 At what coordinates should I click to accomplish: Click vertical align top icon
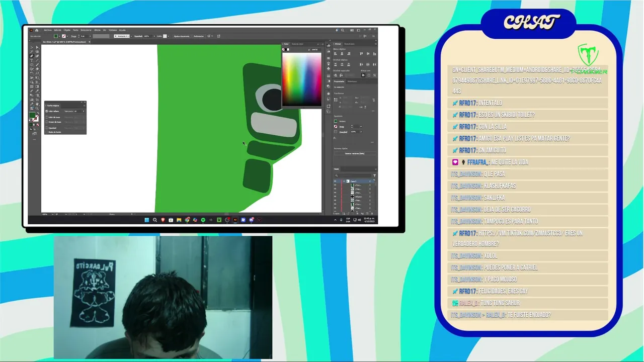[361, 54]
